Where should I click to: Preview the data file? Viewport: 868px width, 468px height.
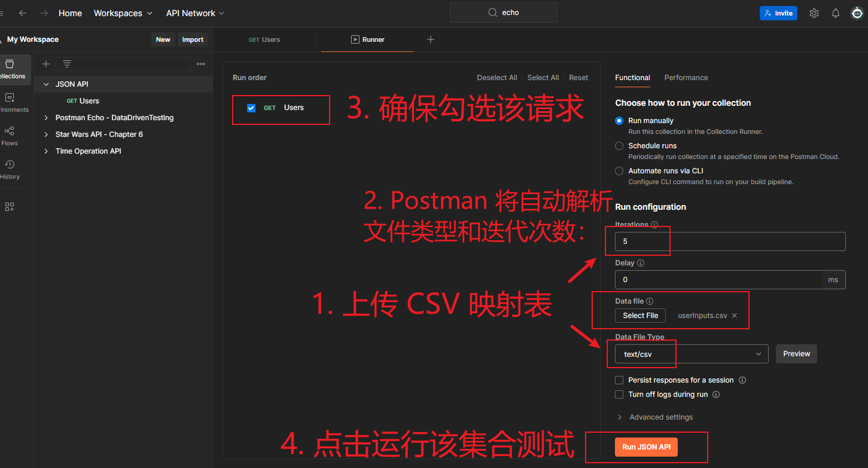796,354
